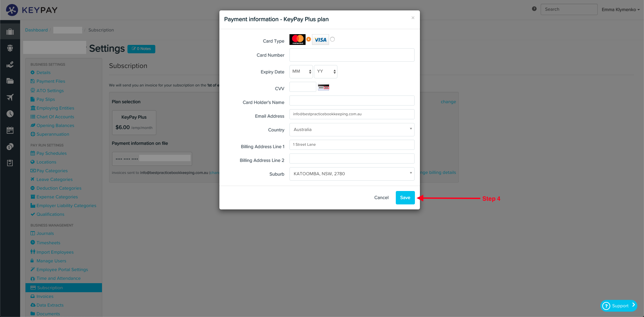Open Leave Categories
The image size is (644, 317).
pyautogui.click(x=54, y=179)
